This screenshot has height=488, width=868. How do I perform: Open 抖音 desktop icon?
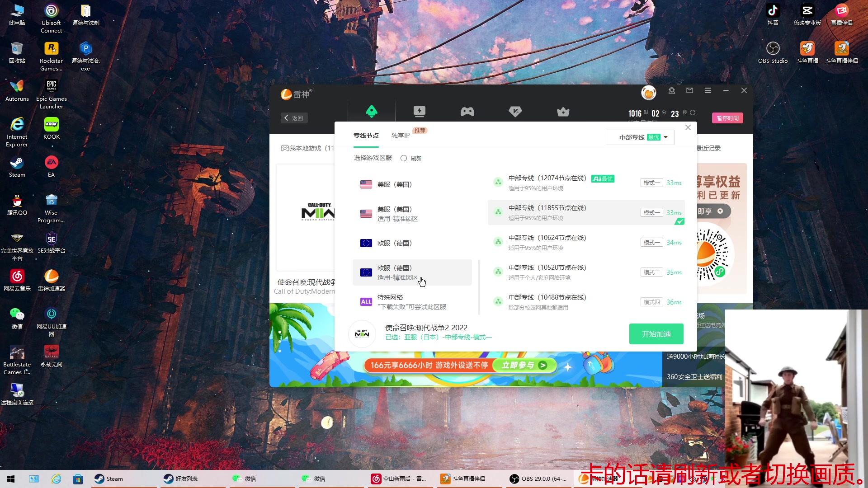click(x=773, y=14)
